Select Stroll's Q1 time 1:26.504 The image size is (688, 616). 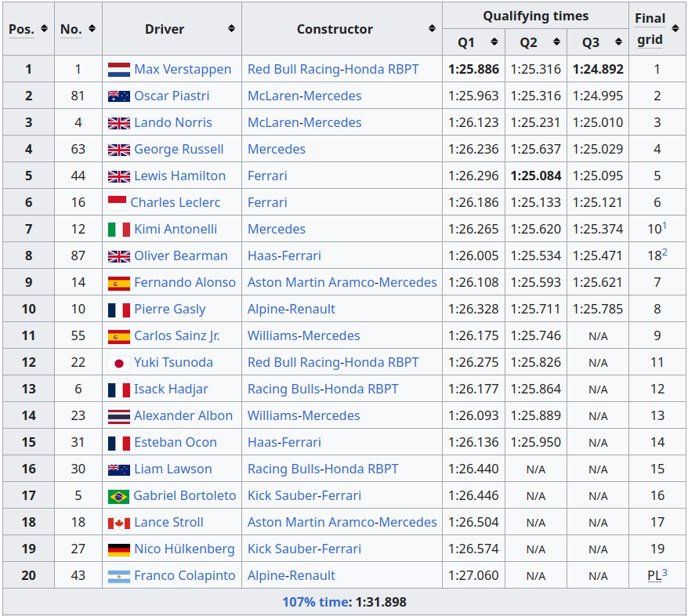(473, 522)
